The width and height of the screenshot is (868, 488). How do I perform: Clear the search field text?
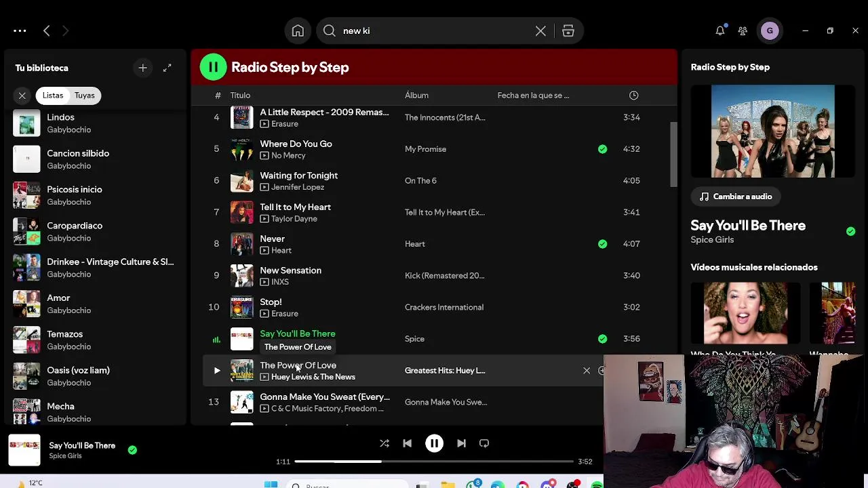[540, 30]
